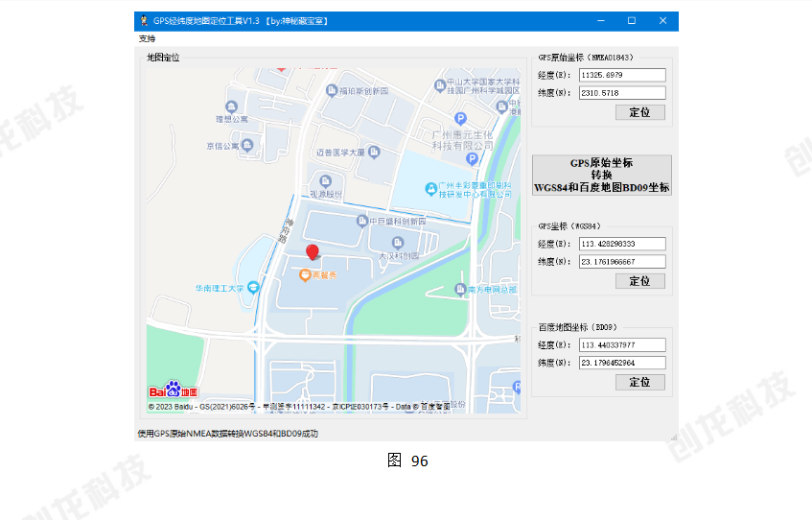This screenshot has width=812, height=520.
Task: Close the GPS tool window
Action: coord(662,21)
